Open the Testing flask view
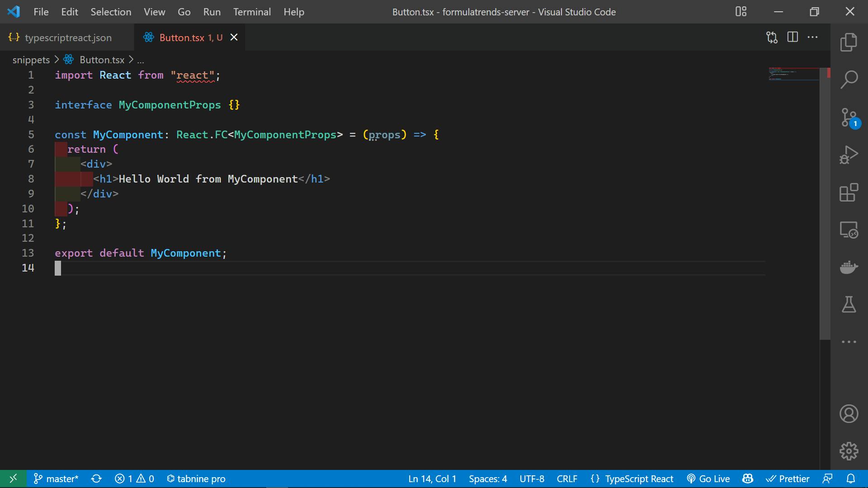868x488 pixels. tap(849, 305)
